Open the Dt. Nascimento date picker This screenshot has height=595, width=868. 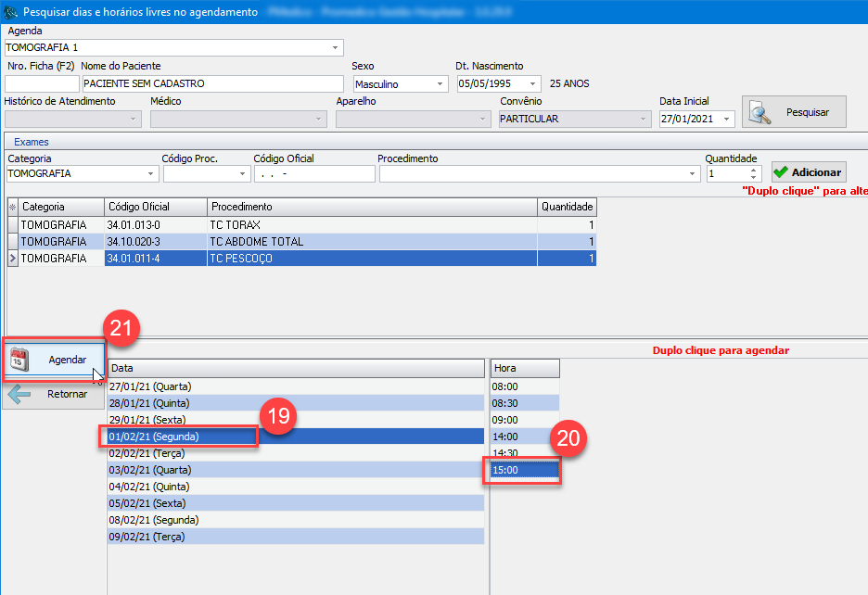click(x=535, y=83)
